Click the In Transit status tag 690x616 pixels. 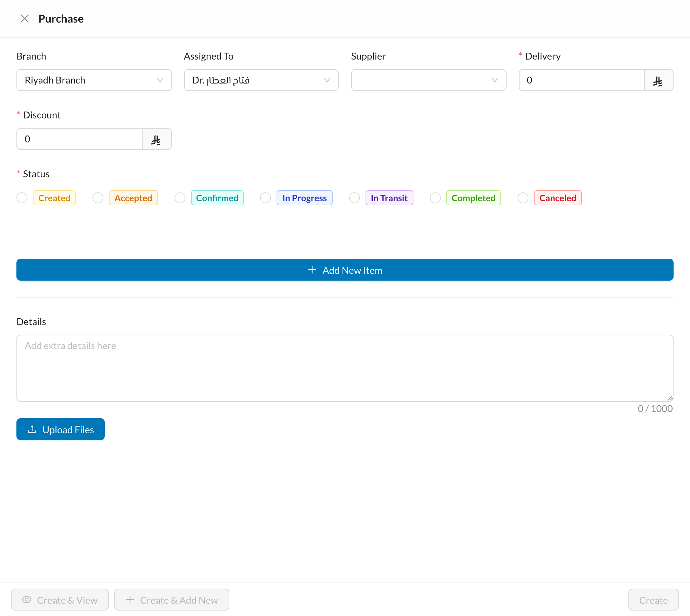tap(389, 198)
